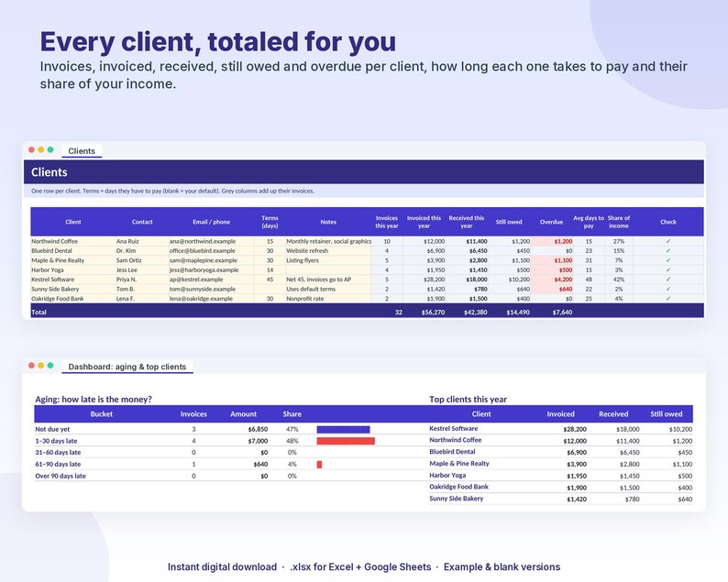Viewport: 728px width, 582px height.
Task: Switch to the Clients sheet tab
Action: (x=82, y=151)
